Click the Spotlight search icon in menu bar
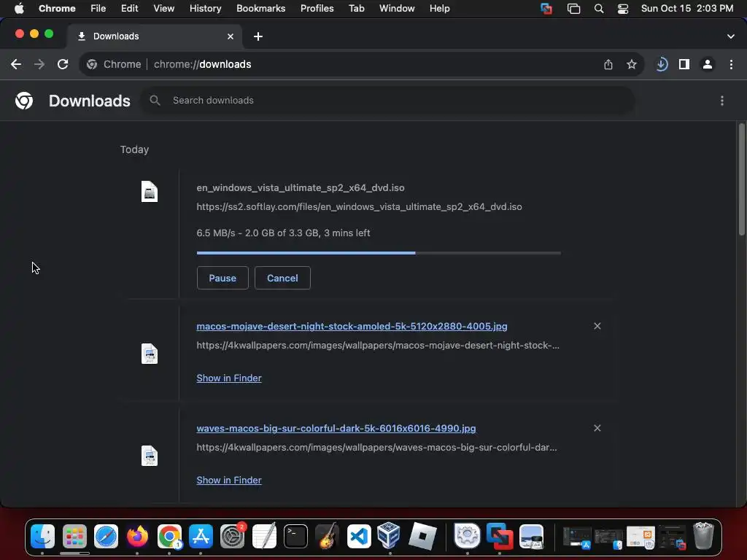Viewport: 747px width, 560px height. pos(599,9)
